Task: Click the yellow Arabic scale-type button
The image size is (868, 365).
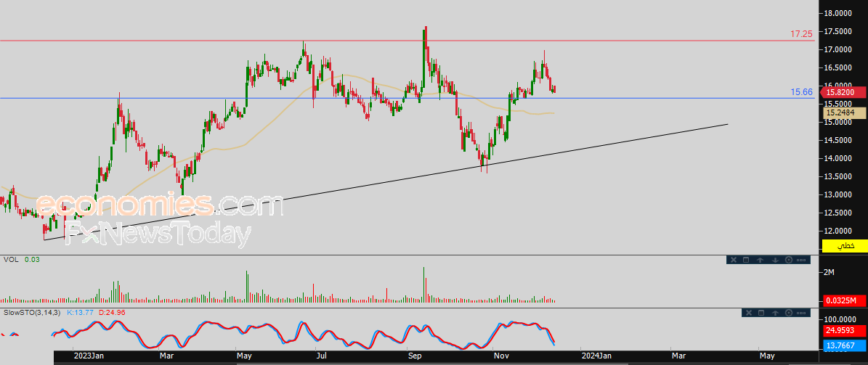Action: 844,246
